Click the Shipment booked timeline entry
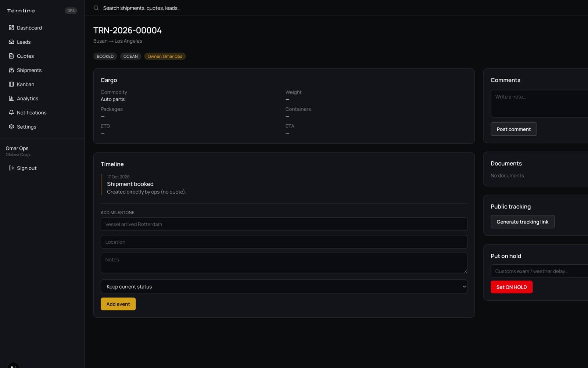588x368 pixels. click(x=130, y=184)
